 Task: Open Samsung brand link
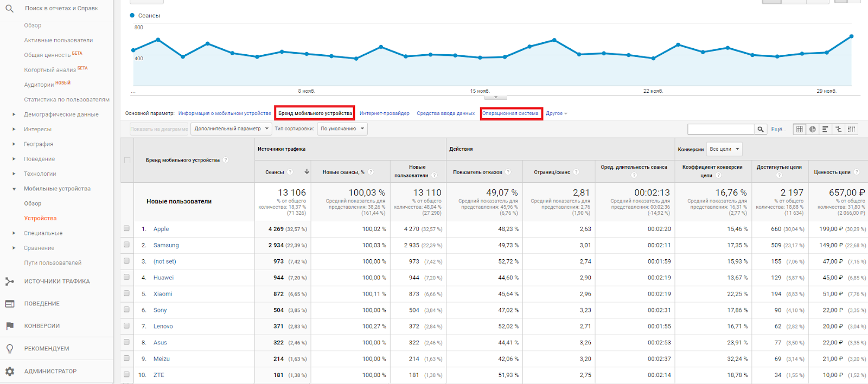pos(166,245)
